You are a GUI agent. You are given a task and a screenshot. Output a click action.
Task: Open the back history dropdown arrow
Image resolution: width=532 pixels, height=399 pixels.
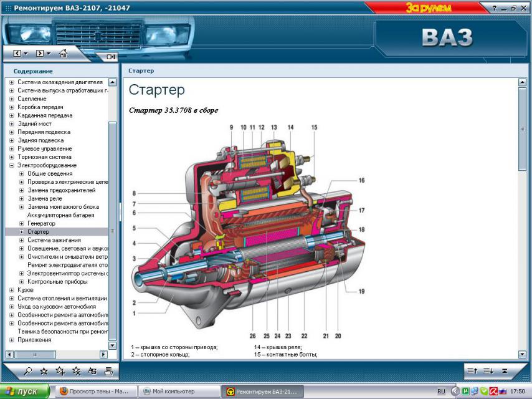pyautogui.click(x=26, y=54)
